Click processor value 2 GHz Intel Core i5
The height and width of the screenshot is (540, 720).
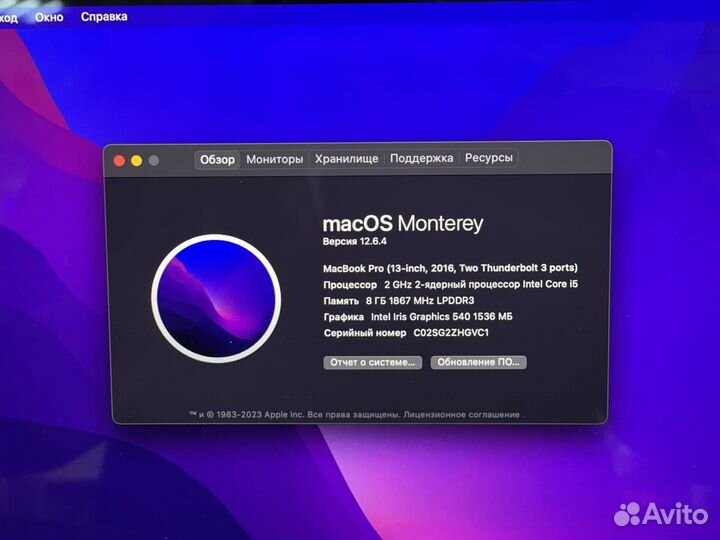481,285
